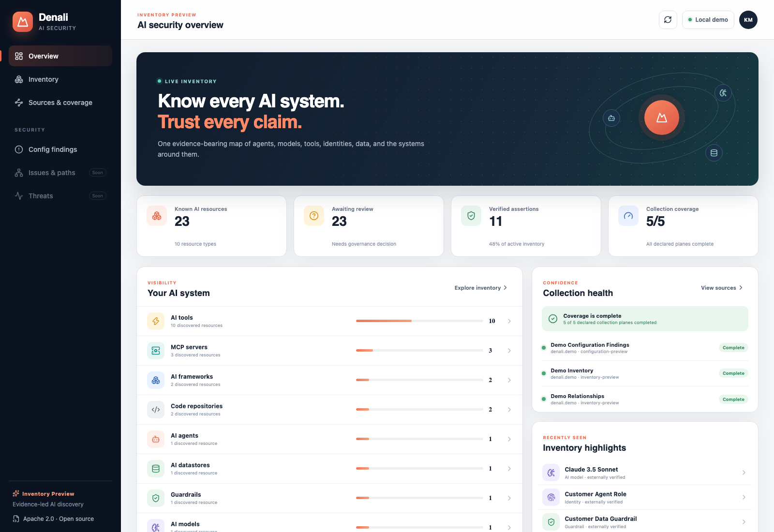
Task: Open Claude 3.5 Sonnet via its chevron
Action: click(744, 473)
